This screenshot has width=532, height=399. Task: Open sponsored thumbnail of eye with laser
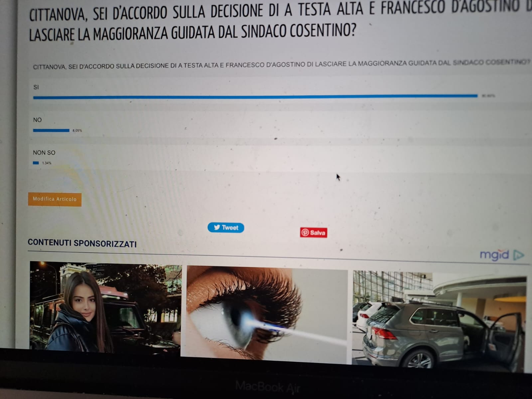[x=266, y=313]
